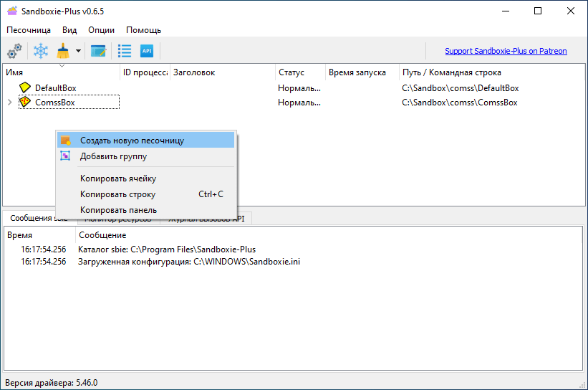588x390 pixels.
Task: Click the list view toolbar icon
Action: click(x=125, y=51)
